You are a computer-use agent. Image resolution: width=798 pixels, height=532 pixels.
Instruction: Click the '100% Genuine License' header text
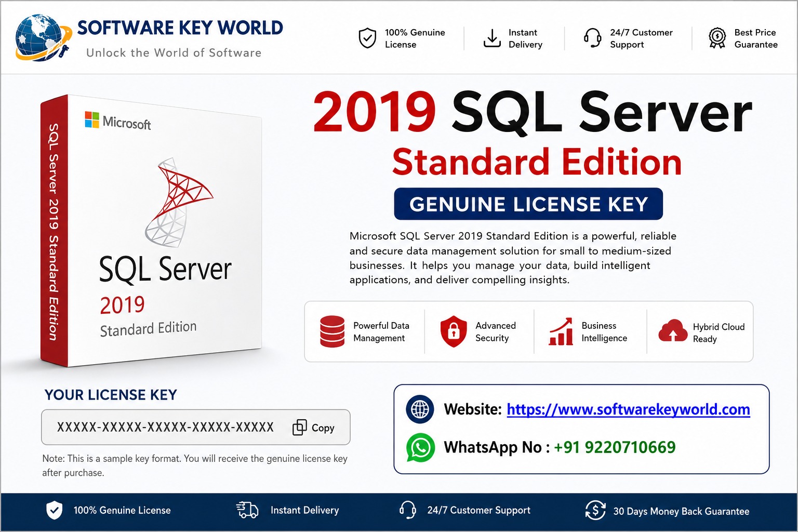pyautogui.click(x=415, y=38)
